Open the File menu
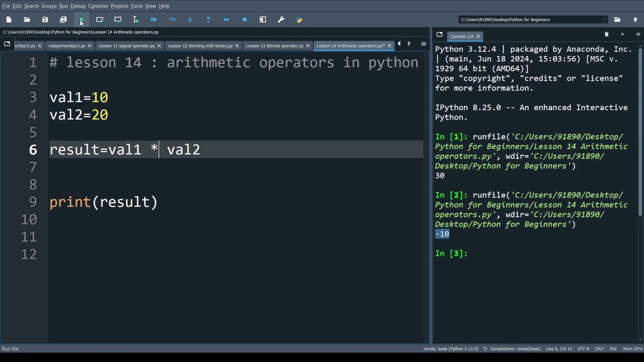The image size is (644, 362). pos(6,6)
